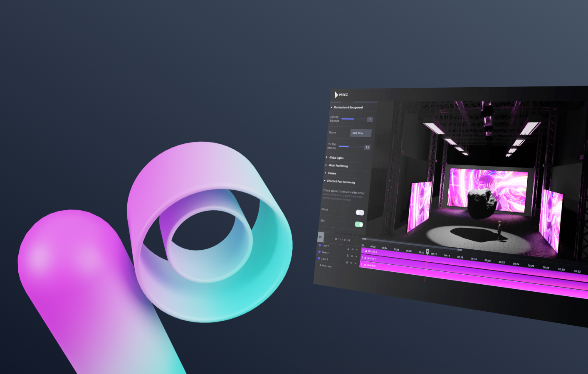Lock Layer 2 with its padlock icon
The image size is (588, 374).
348,256
